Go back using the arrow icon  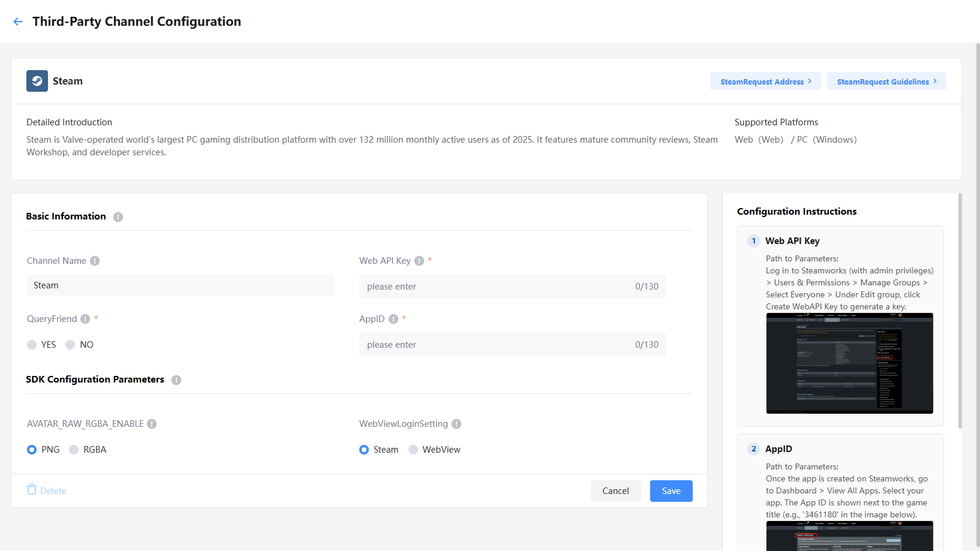[18, 22]
